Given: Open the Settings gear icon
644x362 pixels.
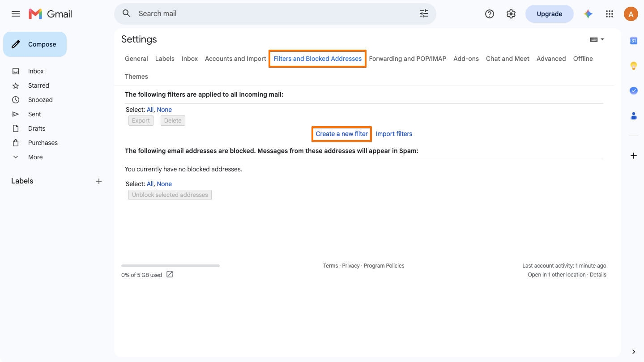Looking at the screenshot, I should pos(511,14).
